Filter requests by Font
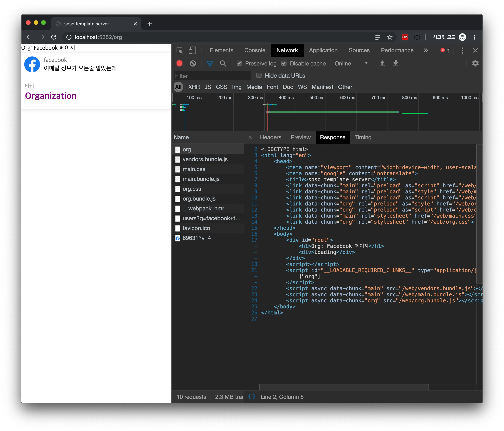Screen dimensions: 504x431 pyautogui.click(x=272, y=87)
